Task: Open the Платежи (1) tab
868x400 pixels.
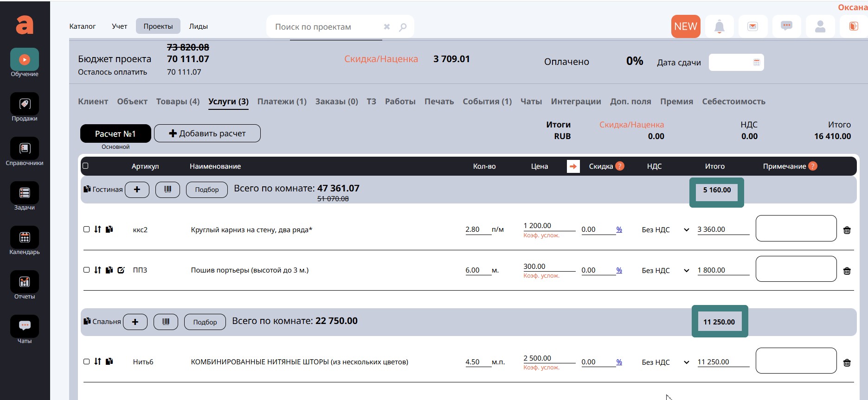Action: click(282, 102)
